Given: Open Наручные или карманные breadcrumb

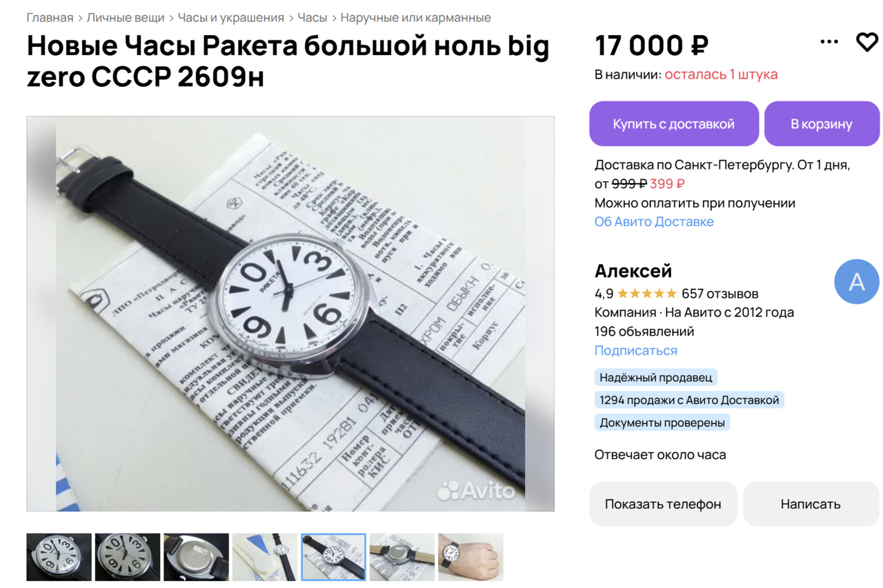Looking at the screenshot, I should click(x=415, y=17).
